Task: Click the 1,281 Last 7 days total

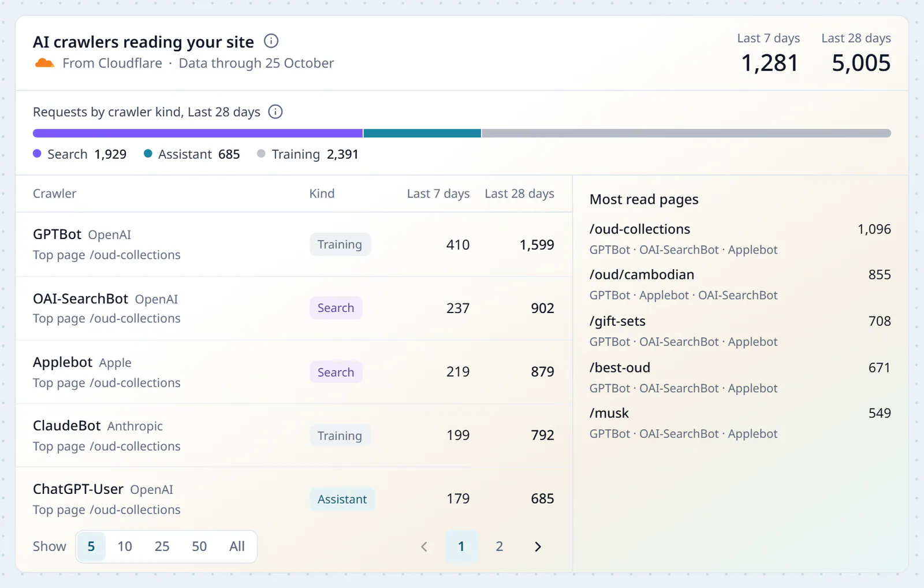Action: [x=769, y=63]
